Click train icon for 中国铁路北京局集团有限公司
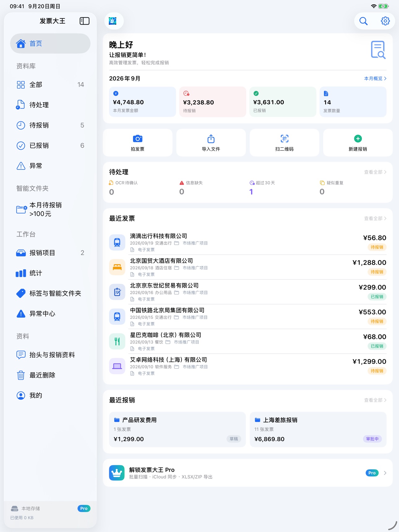Image resolution: width=399 pixels, height=532 pixels. tap(117, 316)
